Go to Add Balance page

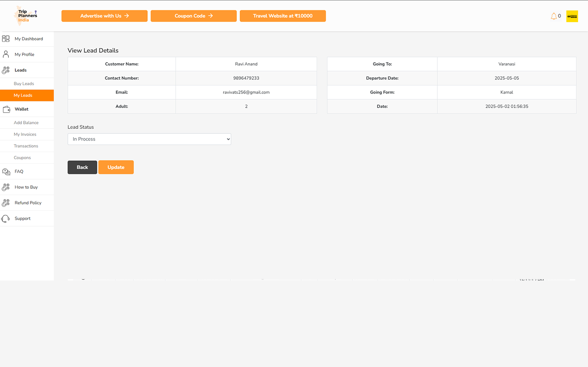coord(26,123)
